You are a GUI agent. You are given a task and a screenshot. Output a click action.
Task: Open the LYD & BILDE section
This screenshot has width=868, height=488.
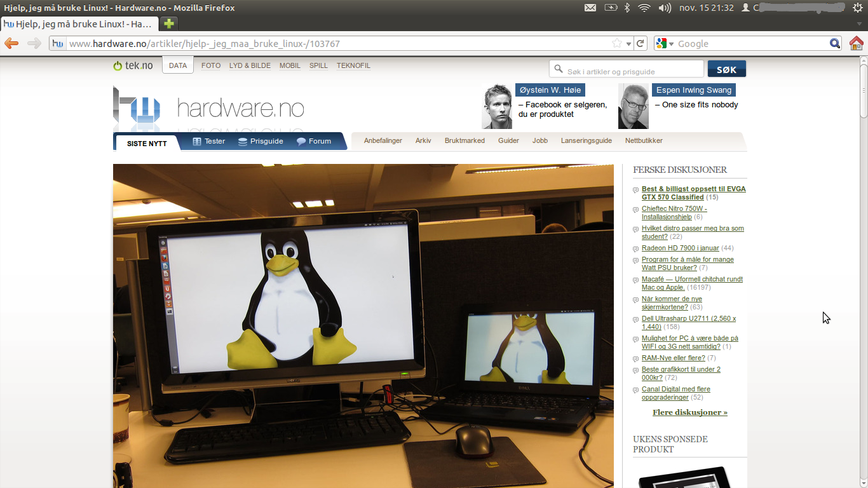click(250, 65)
